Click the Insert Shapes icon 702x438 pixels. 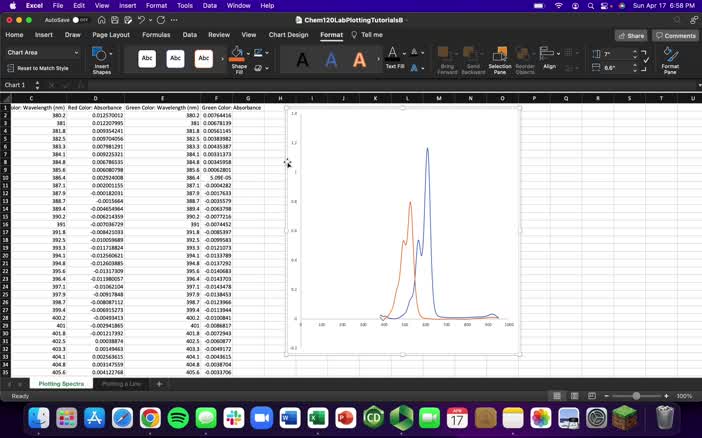tap(99, 55)
